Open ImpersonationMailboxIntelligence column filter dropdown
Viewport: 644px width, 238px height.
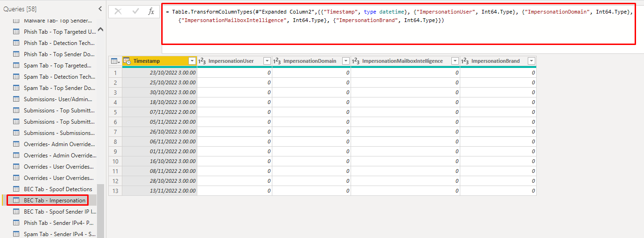[x=455, y=61]
